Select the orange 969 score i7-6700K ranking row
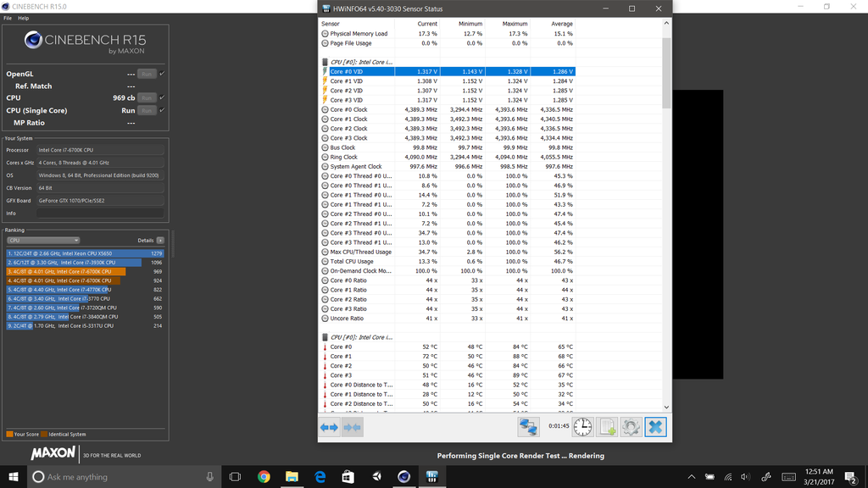Viewport: 868px width, 488px height. [86, 272]
